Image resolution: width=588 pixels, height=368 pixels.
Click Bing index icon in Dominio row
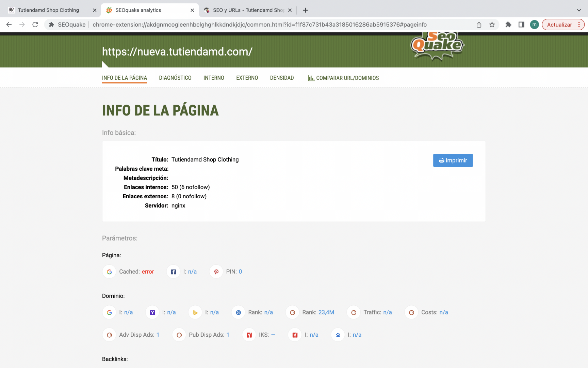tap(195, 312)
